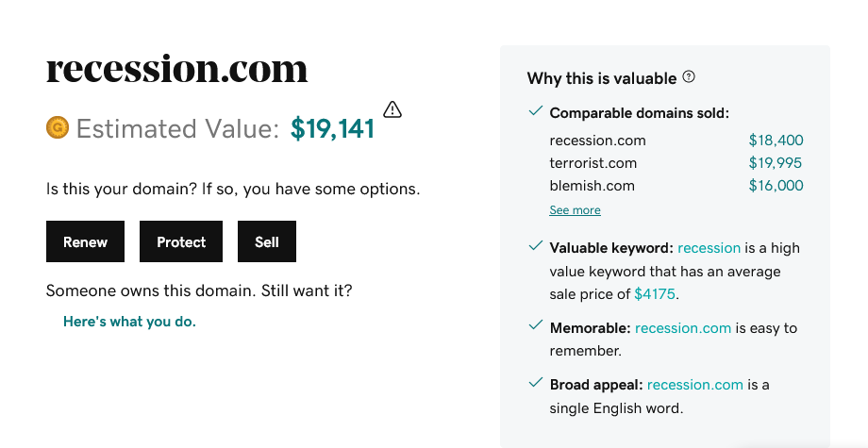Click the terrorist.com comparable domain row

tap(676, 163)
